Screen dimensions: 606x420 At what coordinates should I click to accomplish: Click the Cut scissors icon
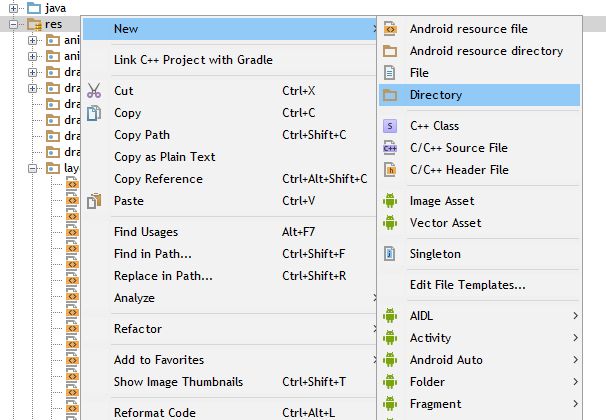[94, 91]
